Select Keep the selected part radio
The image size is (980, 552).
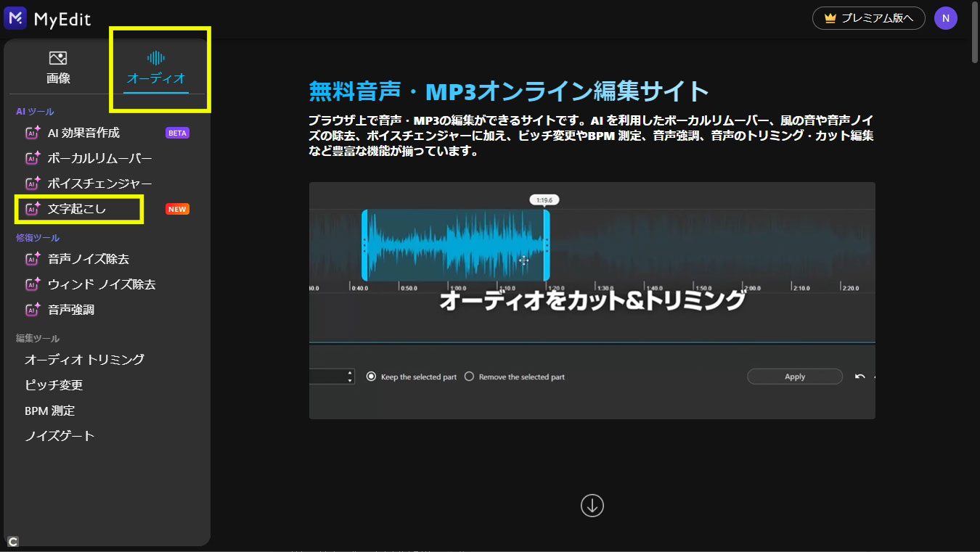371,376
